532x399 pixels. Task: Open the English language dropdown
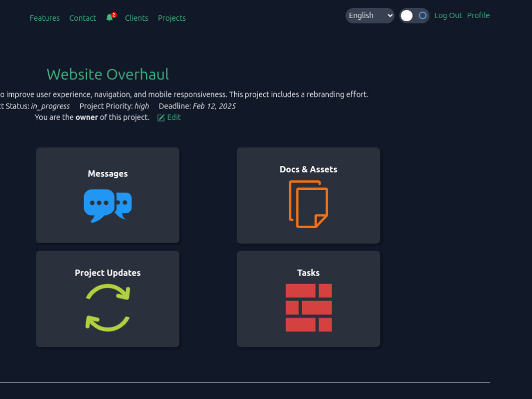[370, 15]
